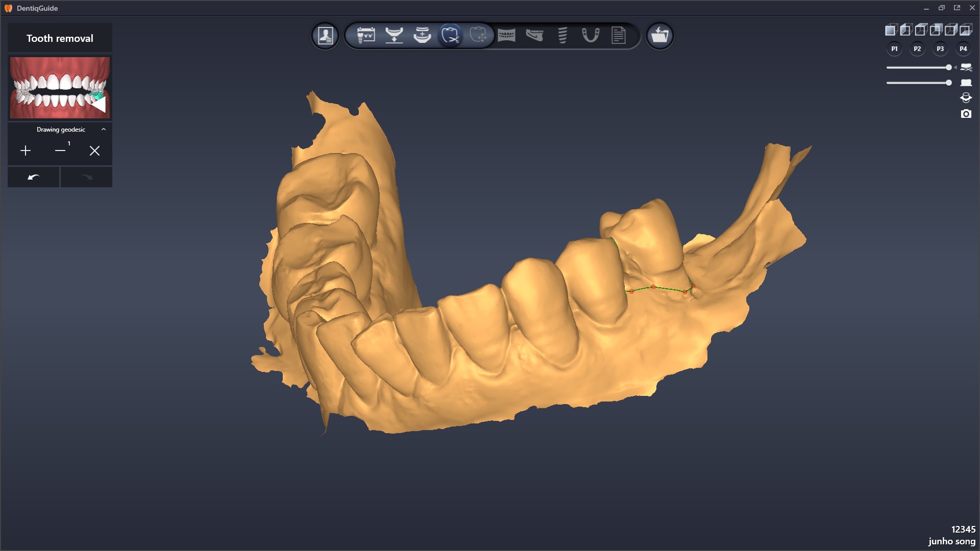Viewport: 980px width, 551px height.
Task: Click the Tooth removal panel title
Action: coord(60,38)
